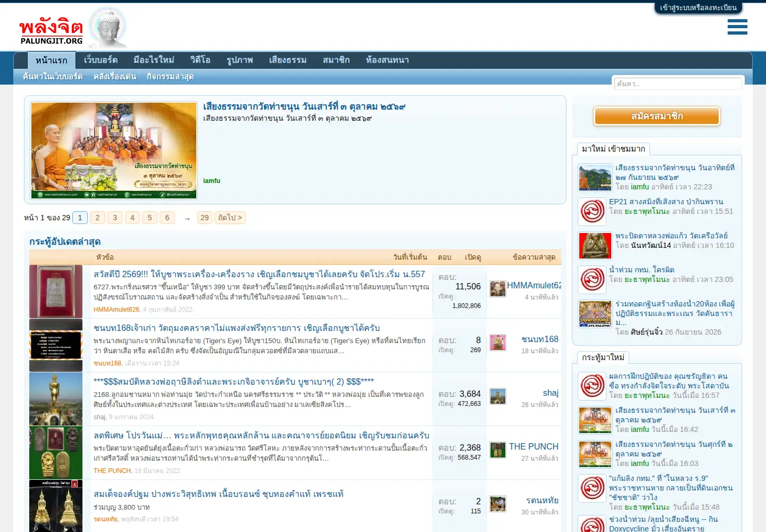Go to page 2 of pagination
This screenshot has width=766, height=532.
(97, 218)
